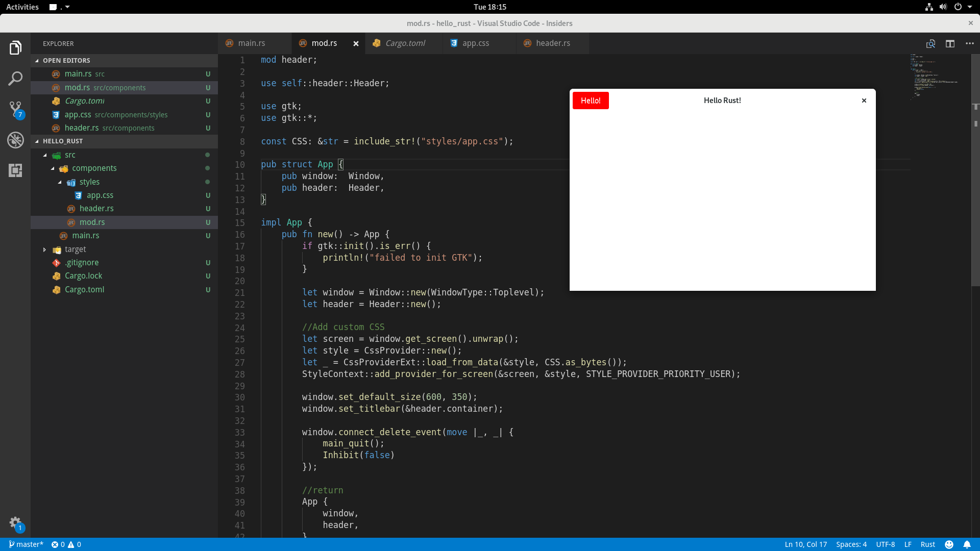The width and height of the screenshot is (980, 551).
Task: Click the Cargo.lock file icon in the tree
Action: click(x=56, y=276)
